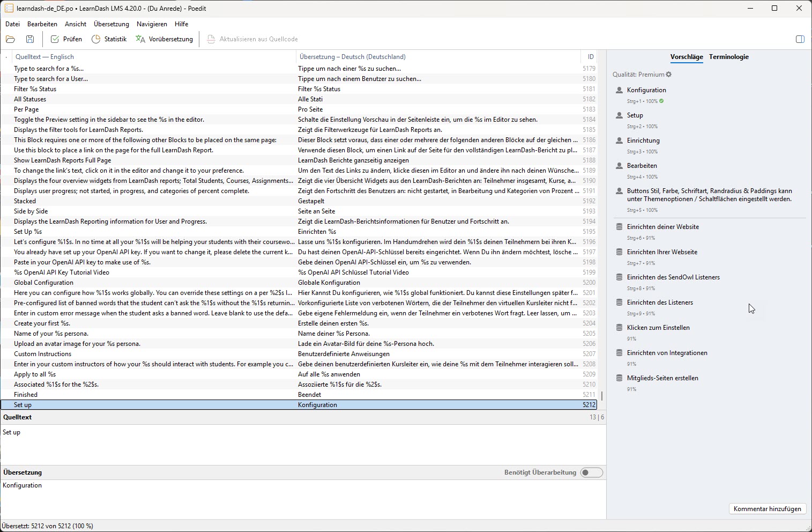The height and width of the screenshot is (532, 812).
Task: Sort by the ID column header
Action: coord(590,57)
